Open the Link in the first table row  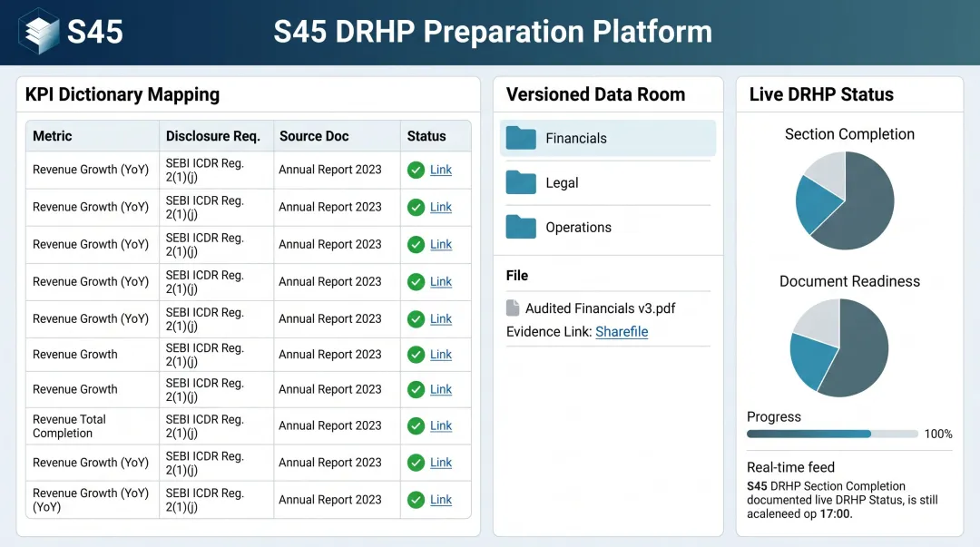[441, 170]
